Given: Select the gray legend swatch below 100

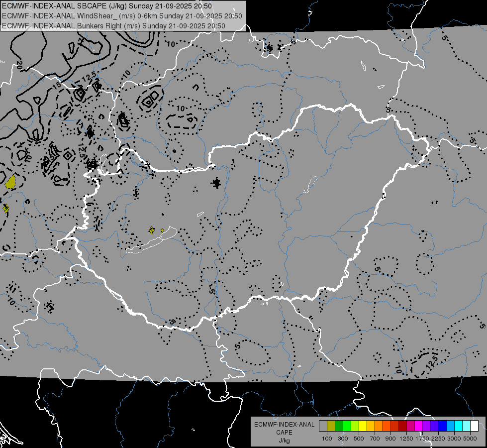Looking at the screenshot, I should (x=323, y=426).
